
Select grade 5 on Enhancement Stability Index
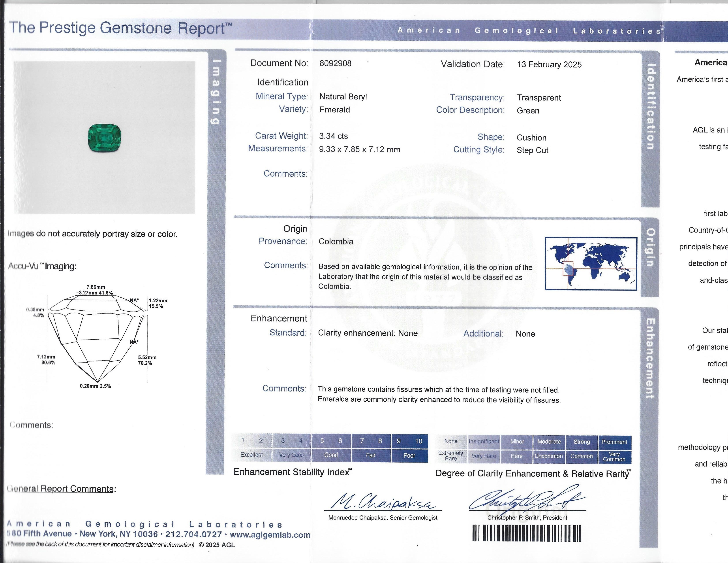coord(322,441)
